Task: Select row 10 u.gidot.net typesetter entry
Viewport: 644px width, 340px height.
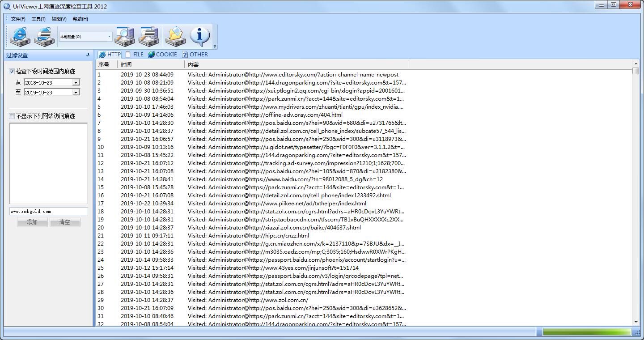Action: pyautogui.click(x=251, y=147)
